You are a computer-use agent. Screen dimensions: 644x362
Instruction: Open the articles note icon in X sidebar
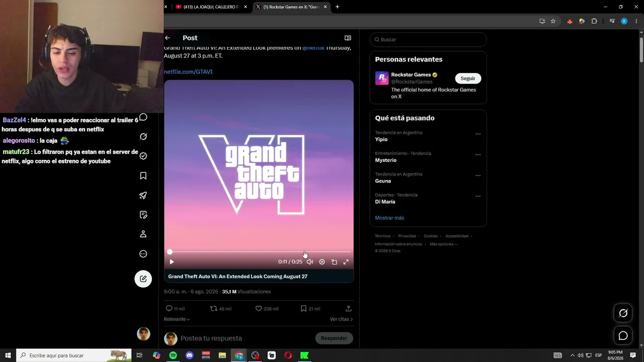[143, 215]
